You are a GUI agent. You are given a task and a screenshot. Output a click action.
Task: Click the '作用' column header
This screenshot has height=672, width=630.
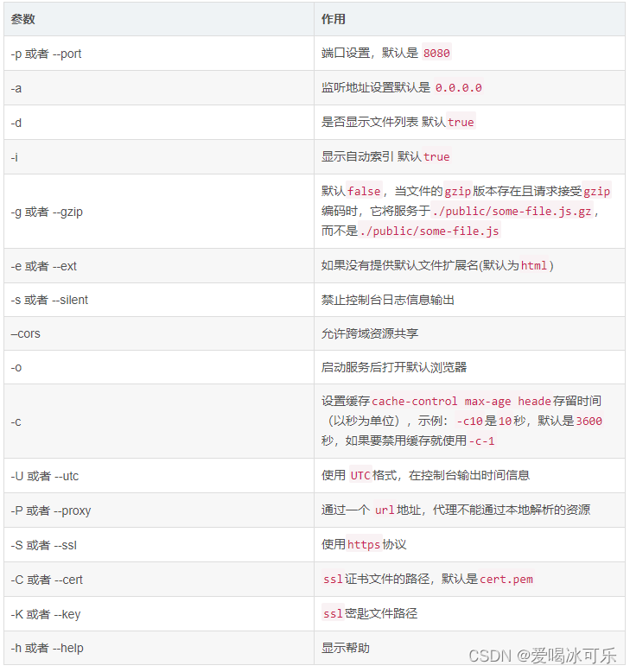(469, 19)
